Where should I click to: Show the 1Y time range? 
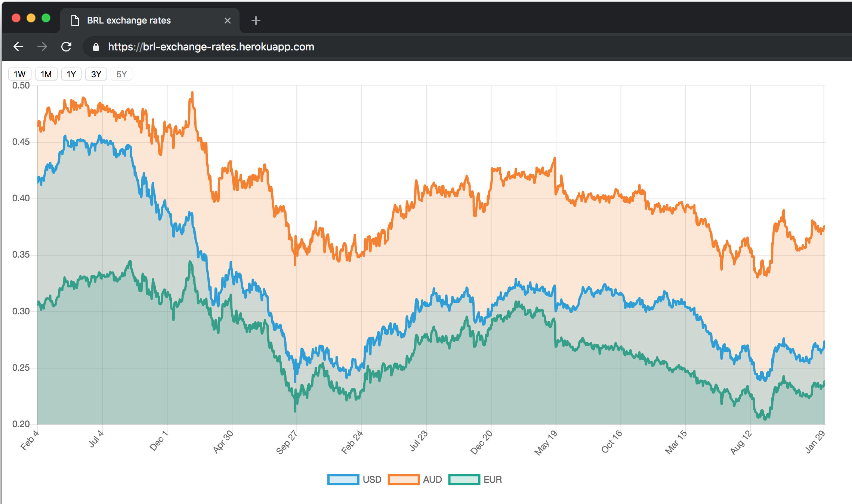pyautogui.click(x=71, y=74)
